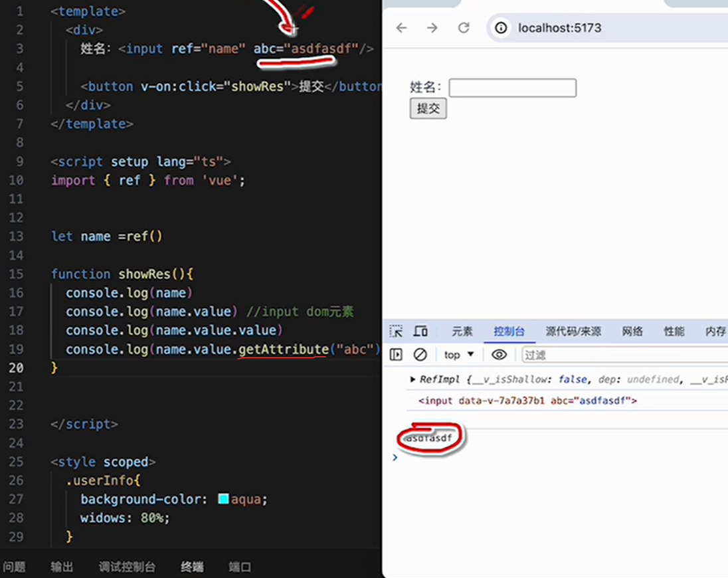Viewport: 728px width, 578px height.
Task: Click the import ref from 'vue' line
Action: coord(148,180)
